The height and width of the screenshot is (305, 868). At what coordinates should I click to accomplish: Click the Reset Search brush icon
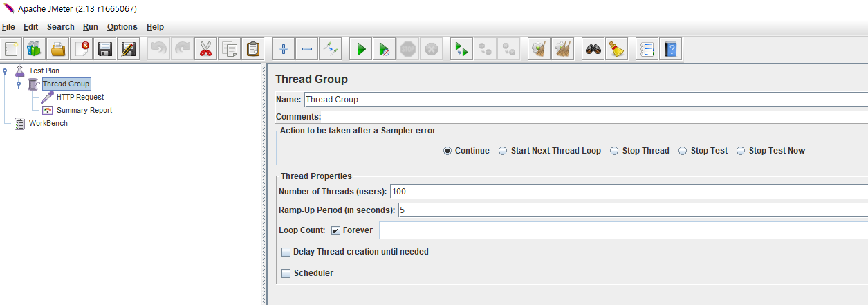[617, 49]
